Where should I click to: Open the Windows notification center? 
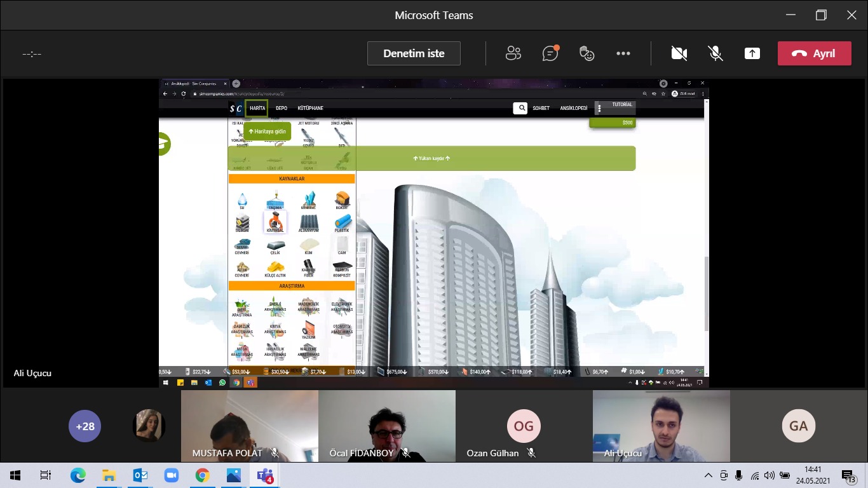848,475
